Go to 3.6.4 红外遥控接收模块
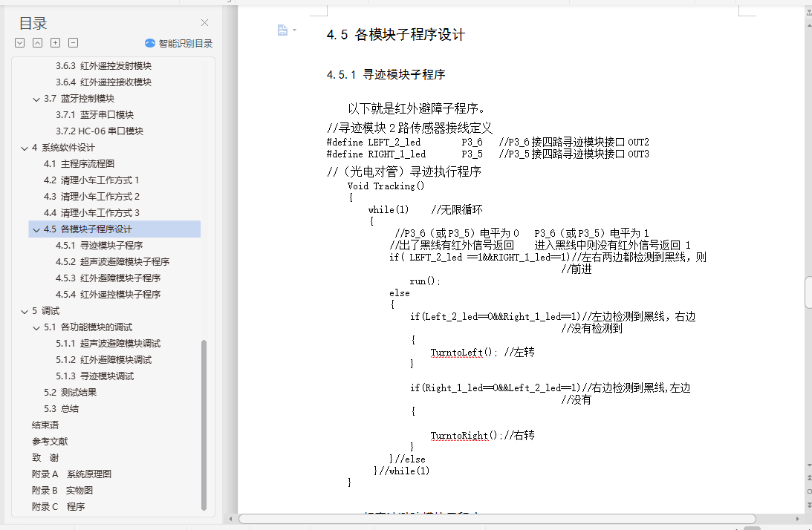Viewport: 812px width, 530px height. (x=103, y=82)
